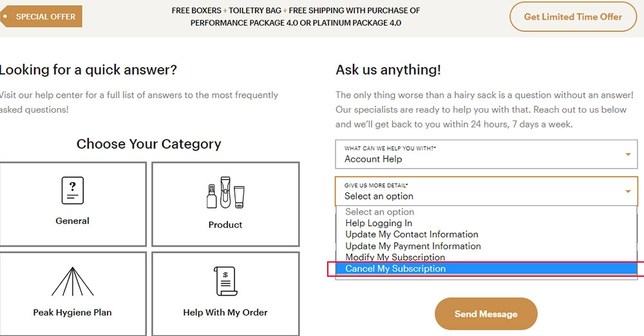
Task: Collapse the 'Give us more detail' dropdown arrow
Action: [628, 191]
